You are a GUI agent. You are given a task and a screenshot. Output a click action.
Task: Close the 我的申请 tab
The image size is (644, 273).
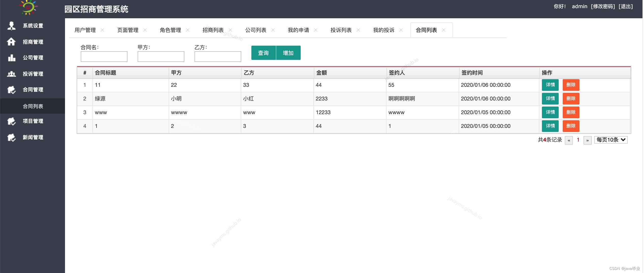pos(316,30)
